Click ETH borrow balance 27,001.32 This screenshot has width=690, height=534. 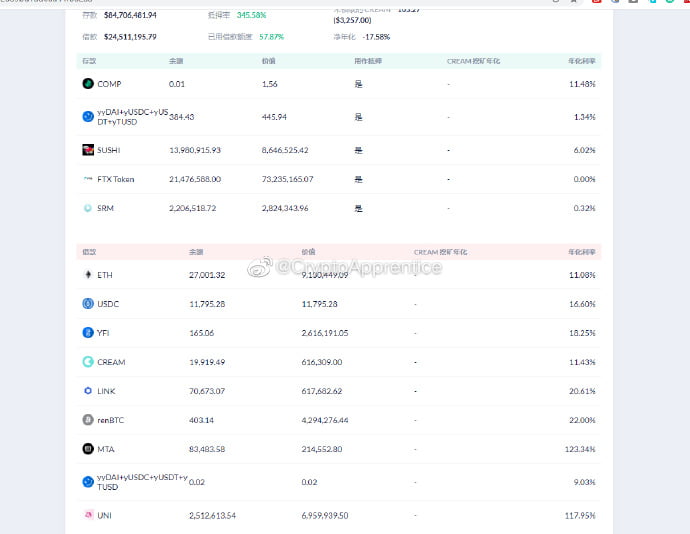point(207,275)
